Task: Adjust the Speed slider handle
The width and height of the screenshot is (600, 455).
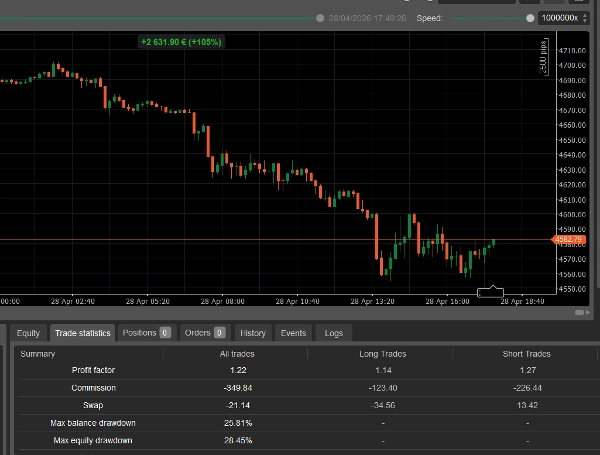Action: tap(530, 18)
